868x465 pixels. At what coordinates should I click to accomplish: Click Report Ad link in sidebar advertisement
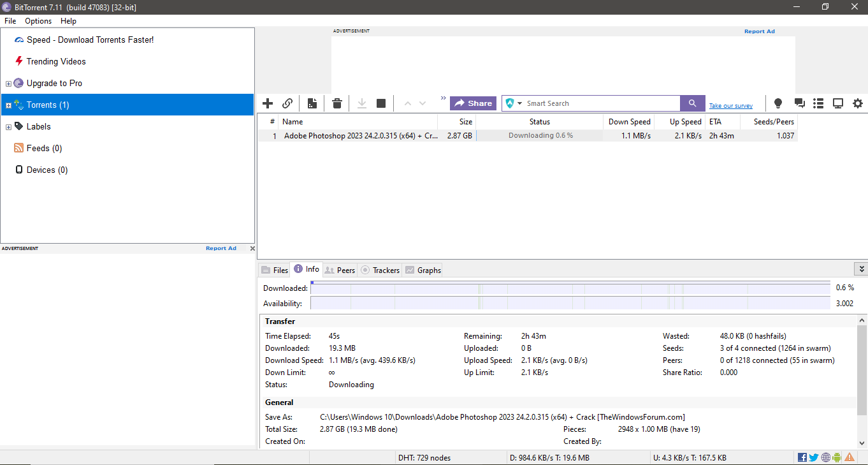(x=221, y=248)
